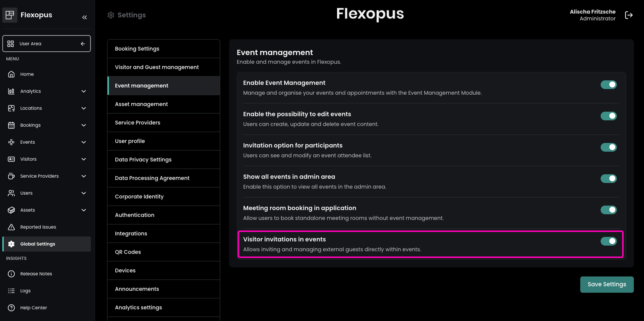Click the Save Settings button
This screenshot has height=321, width=644.
point(607,284)
